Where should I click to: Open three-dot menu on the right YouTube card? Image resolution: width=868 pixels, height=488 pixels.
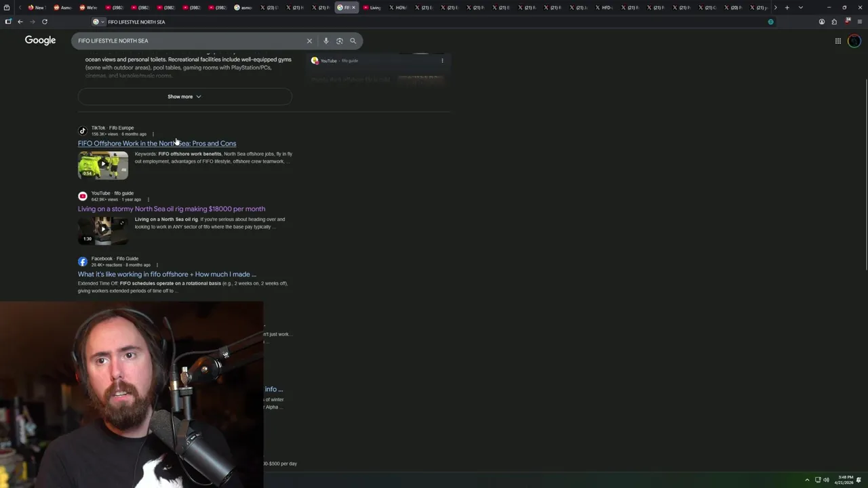(442, 60)
